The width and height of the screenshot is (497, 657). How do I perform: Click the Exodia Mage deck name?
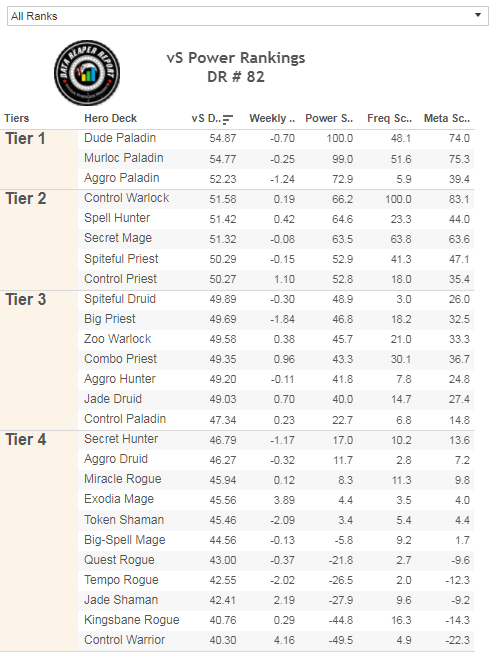119,499
